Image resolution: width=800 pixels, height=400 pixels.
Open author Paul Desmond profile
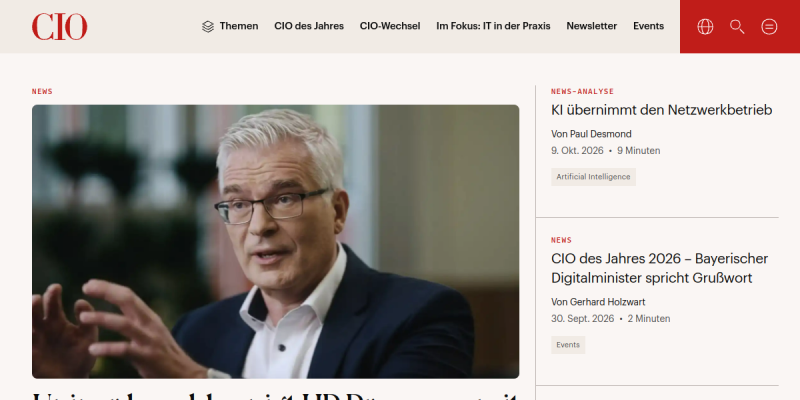[601, 134]
